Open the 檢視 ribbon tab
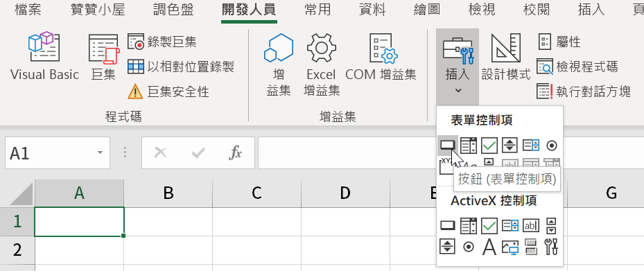 point(481,10)
